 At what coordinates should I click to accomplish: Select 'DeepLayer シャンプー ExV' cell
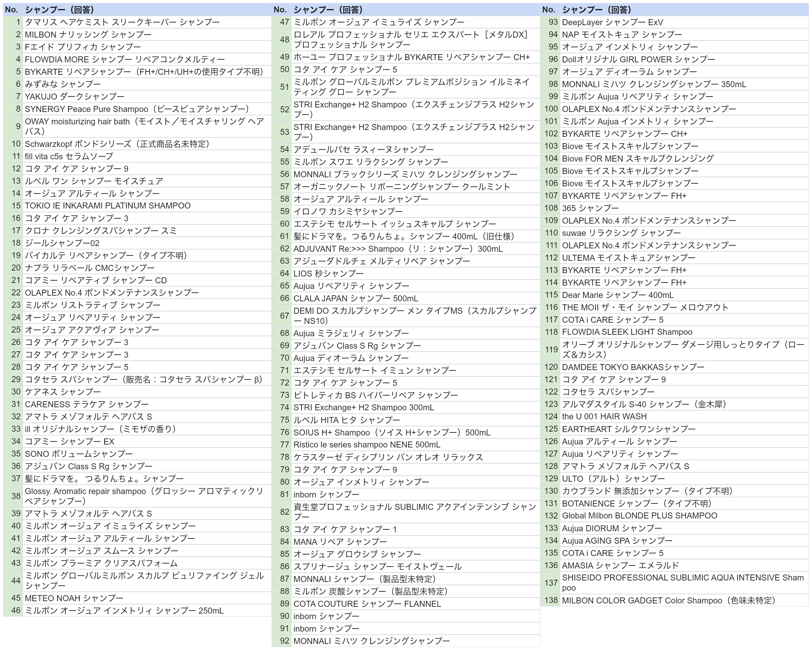(x=684, y=22)
